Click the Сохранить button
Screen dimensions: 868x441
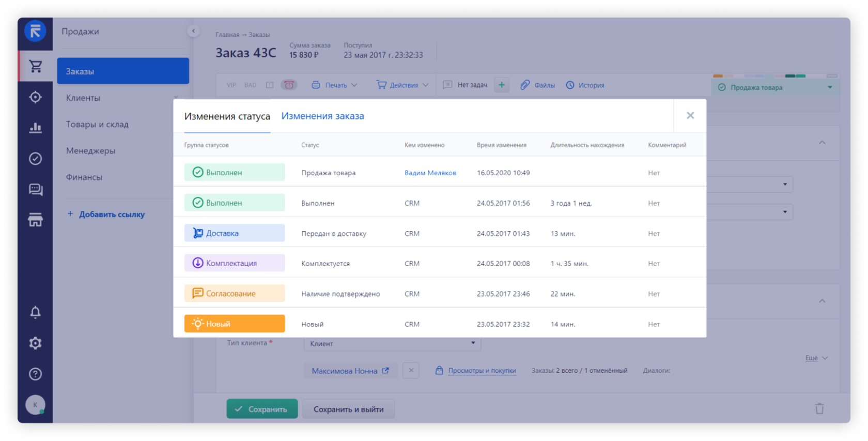coord(262,409)
